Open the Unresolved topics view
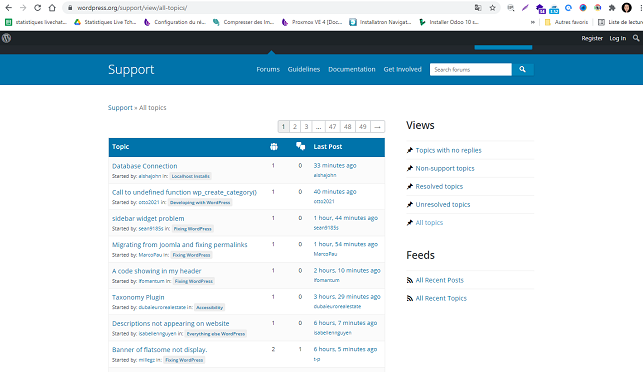643x372 pixels. tap(443, 205)
